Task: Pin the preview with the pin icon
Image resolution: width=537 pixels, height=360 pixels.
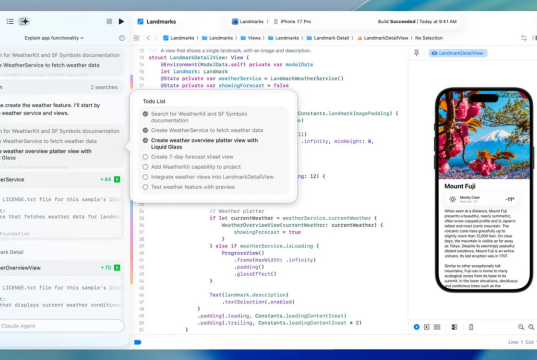Action: (x=417, y=53)
